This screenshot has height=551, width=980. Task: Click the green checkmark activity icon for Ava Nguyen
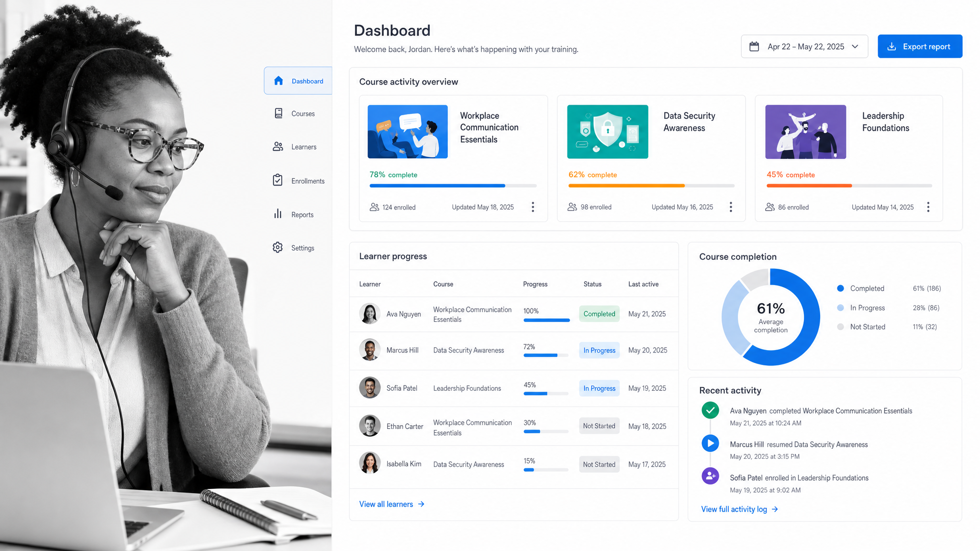(x=710, y=410)
